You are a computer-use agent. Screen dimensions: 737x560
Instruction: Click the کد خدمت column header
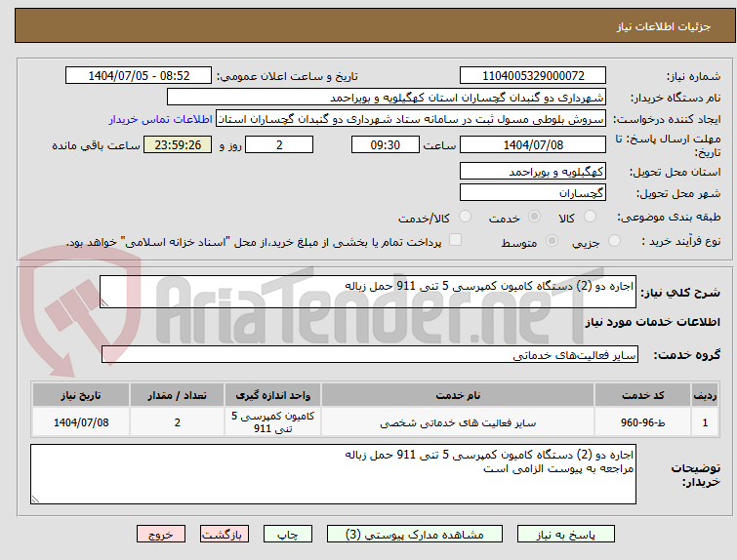pos(642,395)
